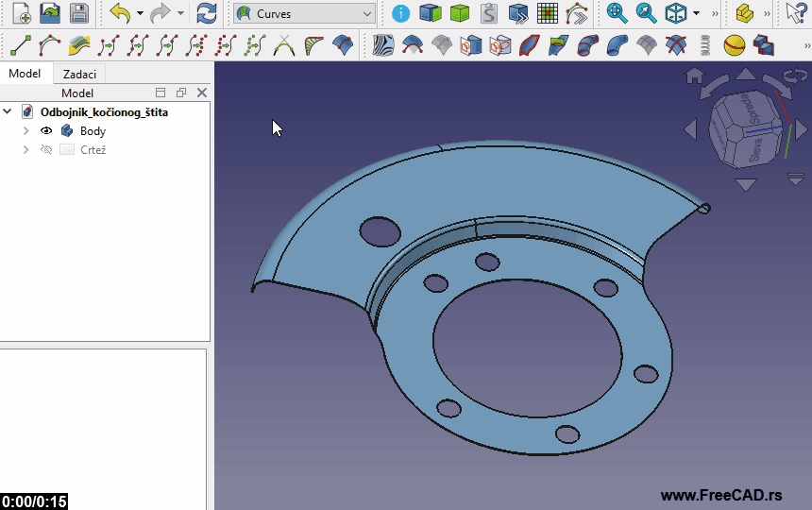
Task: Click the crossed-lines blend curve icon
Action: [284, 45]
